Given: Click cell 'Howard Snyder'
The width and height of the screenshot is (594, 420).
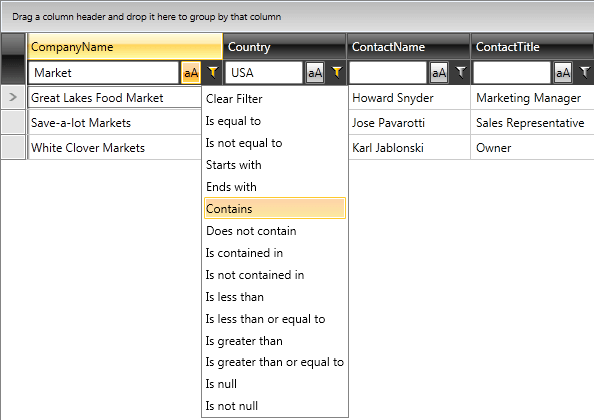Looking at the screenshot, I should (x=409, y=98).
